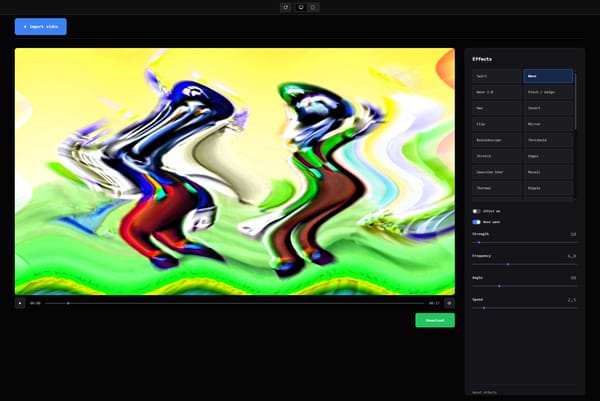The height and width of the screenshot is (401, 600).
Task: Choose the Stretch effect
Action: (497, 156)
